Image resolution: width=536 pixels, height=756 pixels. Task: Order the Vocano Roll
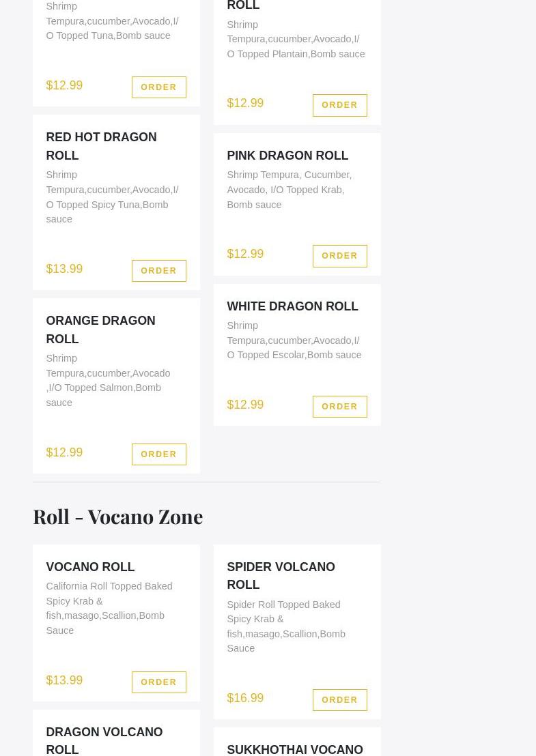(x=158, y=682)
